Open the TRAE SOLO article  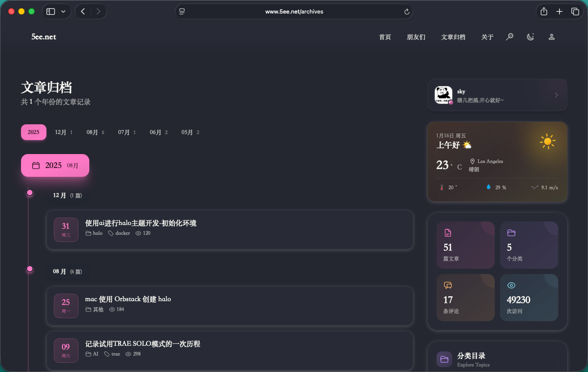143,344
